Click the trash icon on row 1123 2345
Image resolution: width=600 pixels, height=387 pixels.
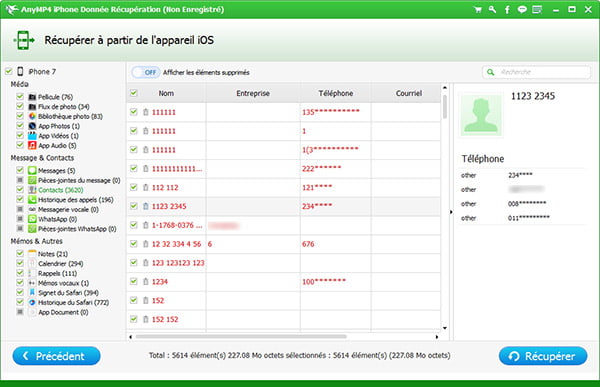[x=145, y=206]
